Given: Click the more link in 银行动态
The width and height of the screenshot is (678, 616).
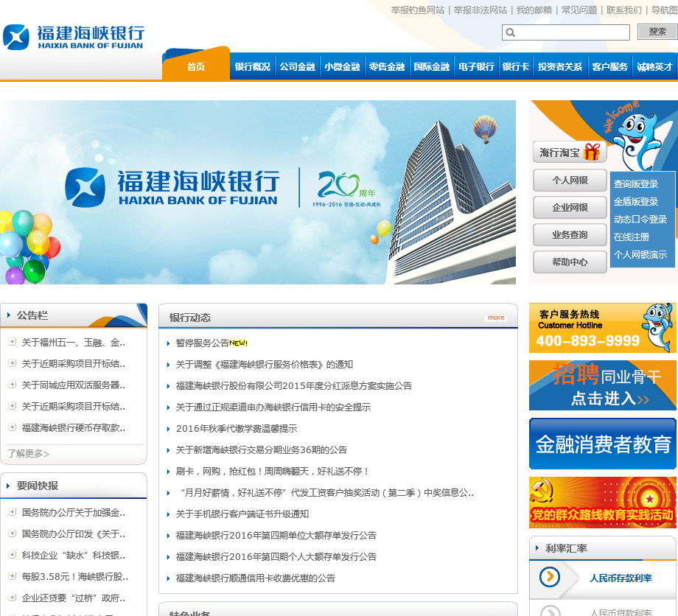Looking at the screenshot, I should click(x=496, y=318).
